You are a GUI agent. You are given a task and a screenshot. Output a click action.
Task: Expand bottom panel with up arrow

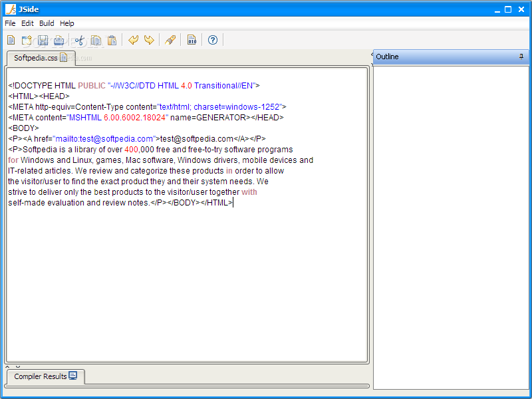(7, 366)
